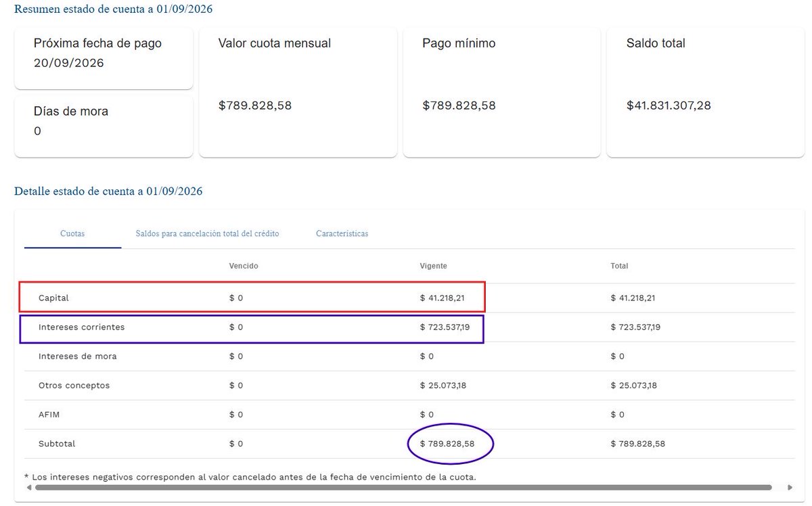This screenshot has width=812, height=506.
Task: Select the Subtotal row label
Action: pyautogui.click(x=57, y=444)
